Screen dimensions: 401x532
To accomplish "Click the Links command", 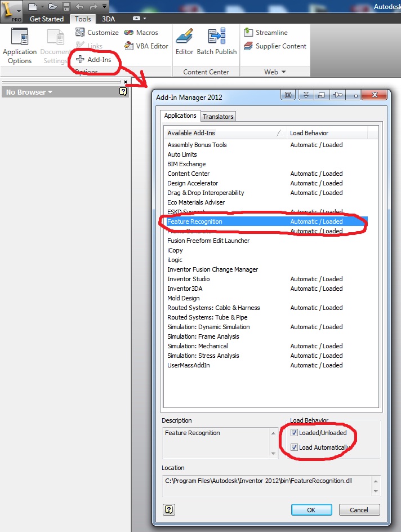I will 89,46.
